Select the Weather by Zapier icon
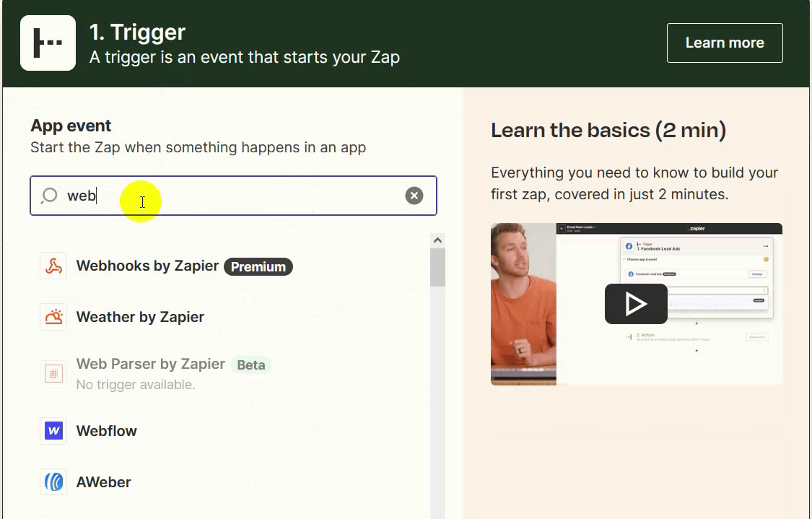812x519 pixels. click(53, 317)
